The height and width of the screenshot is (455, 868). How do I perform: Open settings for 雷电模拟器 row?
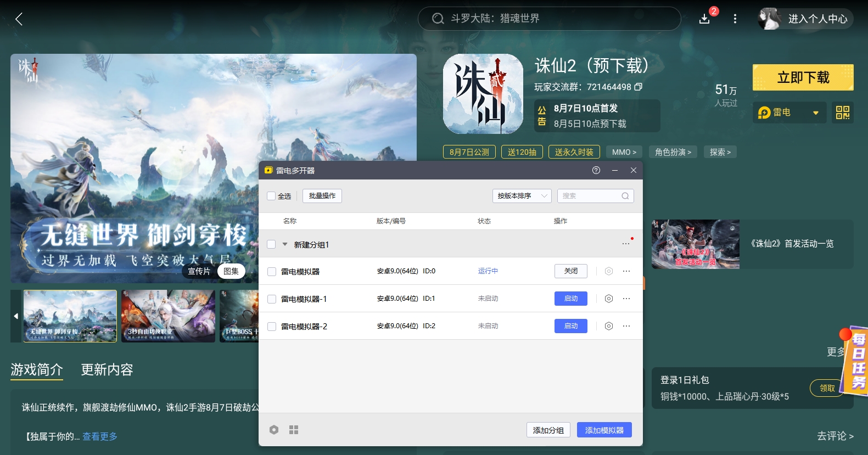click(x=609, y=271)
